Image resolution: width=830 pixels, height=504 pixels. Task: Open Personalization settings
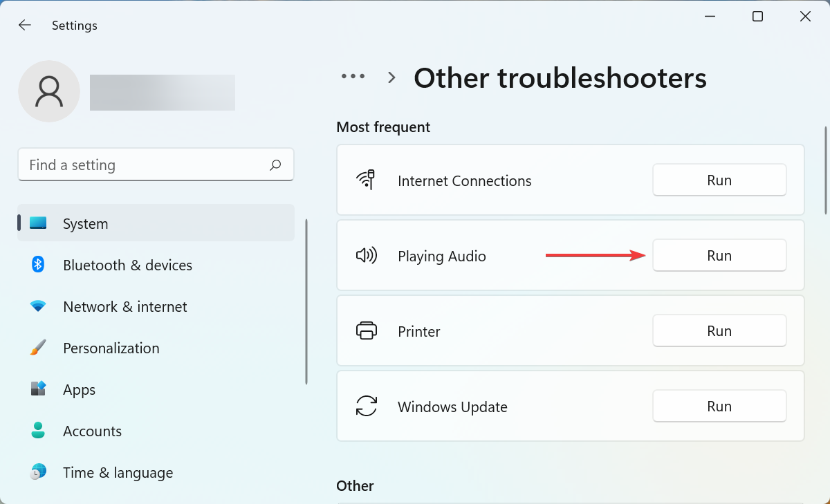pyautogui.click(x=156, y=348)
